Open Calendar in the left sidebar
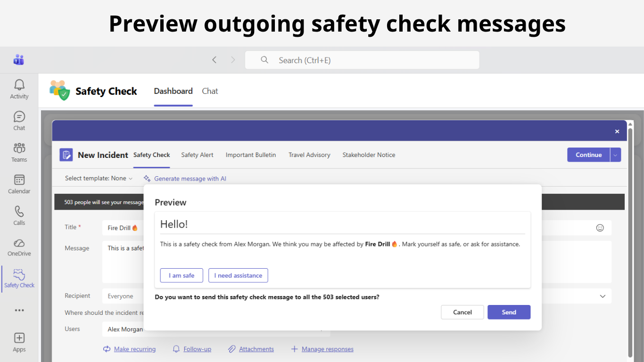Screen dimensions: 644x362 (x=19, y=184)
